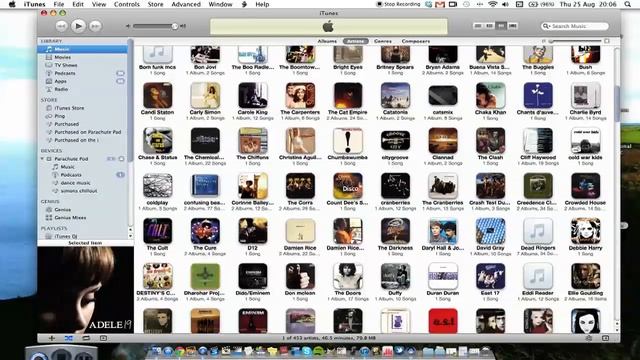
Task: Collapse the Parachute Pod device
Action: click(x=42, y=159)
